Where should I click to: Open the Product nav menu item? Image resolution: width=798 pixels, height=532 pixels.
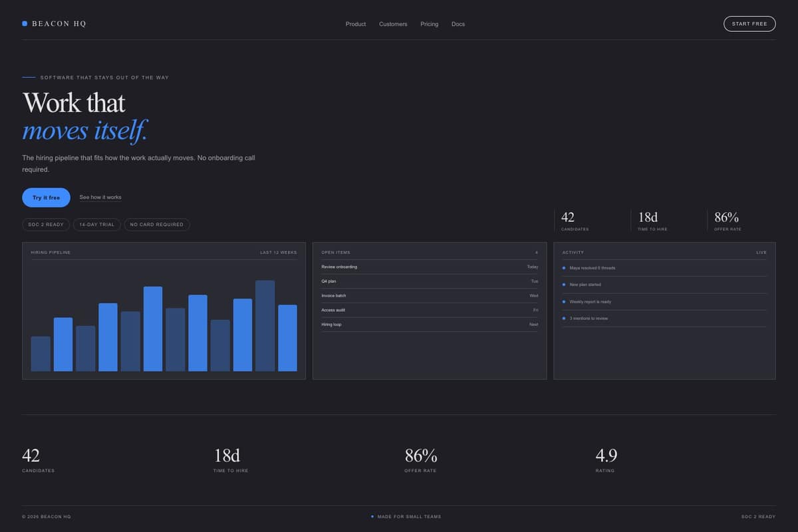pos(356,24)
